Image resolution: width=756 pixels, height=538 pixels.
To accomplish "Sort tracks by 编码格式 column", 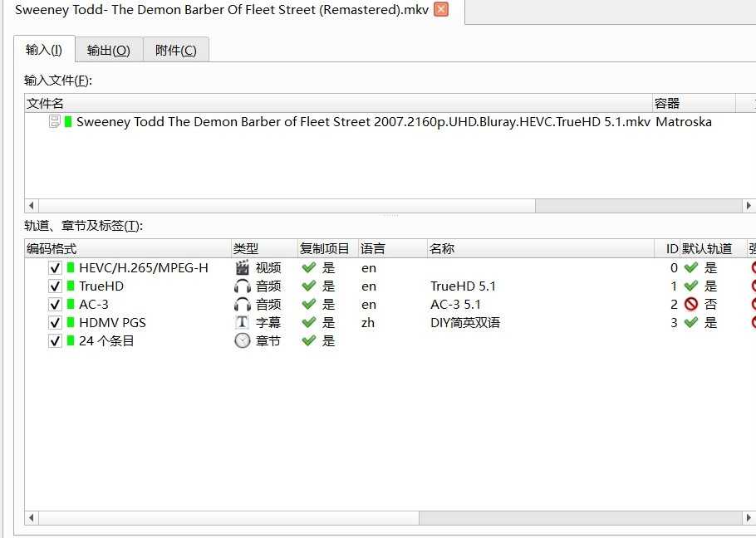I will pos(128,248).
